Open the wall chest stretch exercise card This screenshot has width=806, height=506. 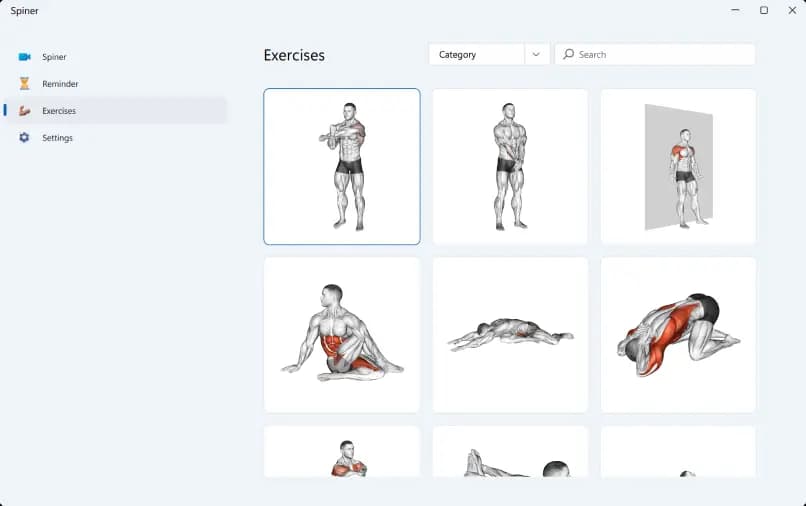[679, 167]
